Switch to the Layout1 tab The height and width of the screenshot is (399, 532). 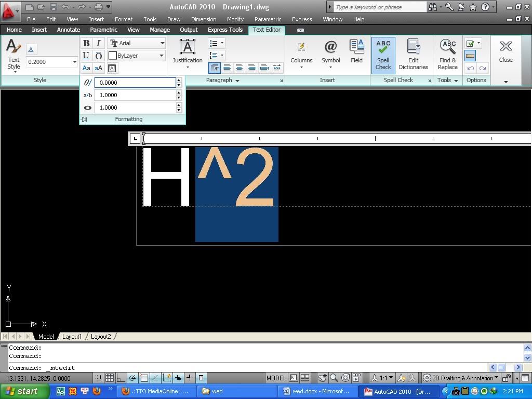click(72, 337)
